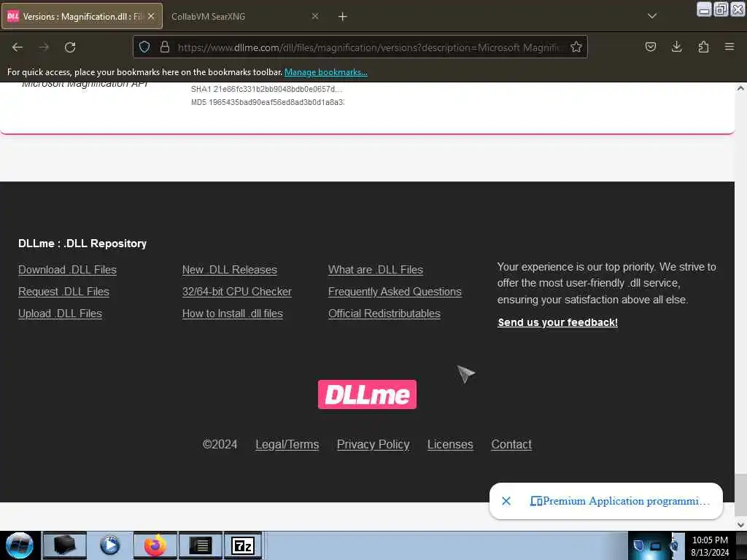Click the site security padlock icon

pyautogui.click(x=165, y=47)
